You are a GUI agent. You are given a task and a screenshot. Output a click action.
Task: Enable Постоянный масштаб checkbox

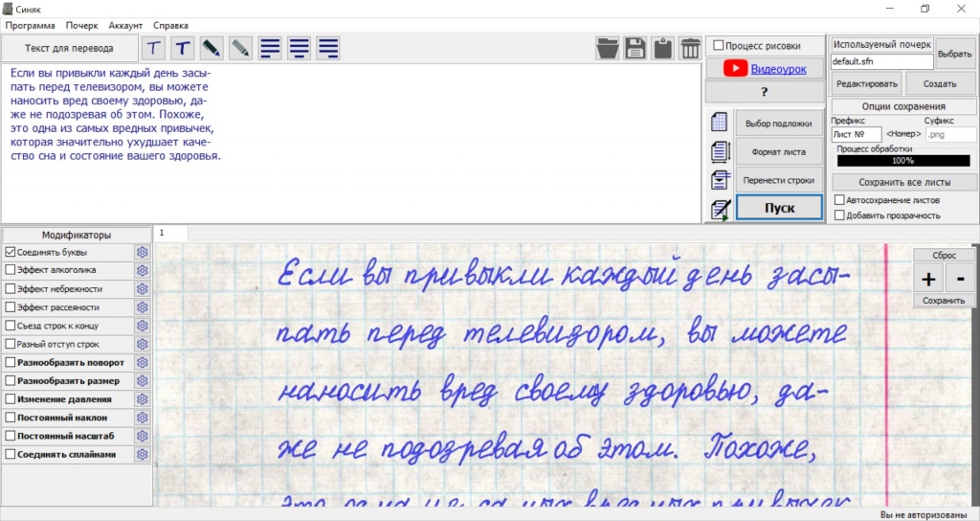click(x=10, y=436)
